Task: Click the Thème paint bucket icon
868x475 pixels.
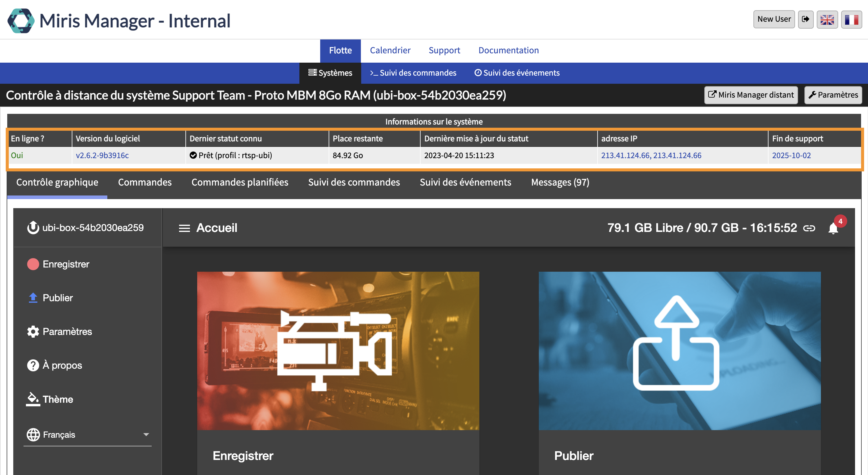Action: [x=33, y=399]
